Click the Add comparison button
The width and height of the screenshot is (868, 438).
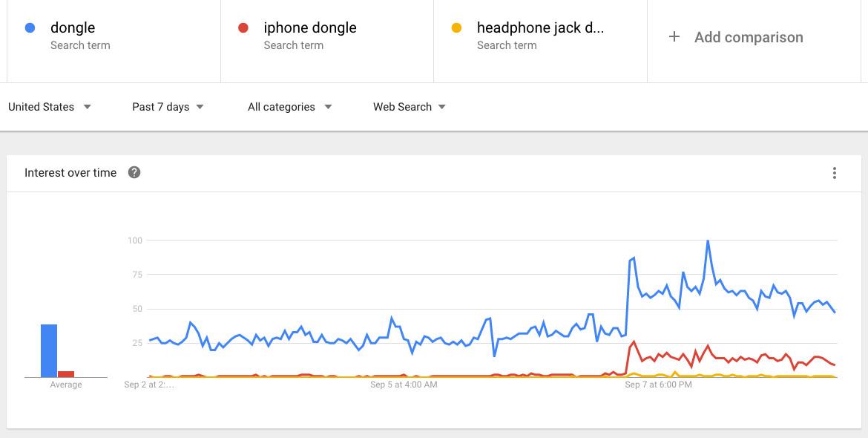coord(749,37)
